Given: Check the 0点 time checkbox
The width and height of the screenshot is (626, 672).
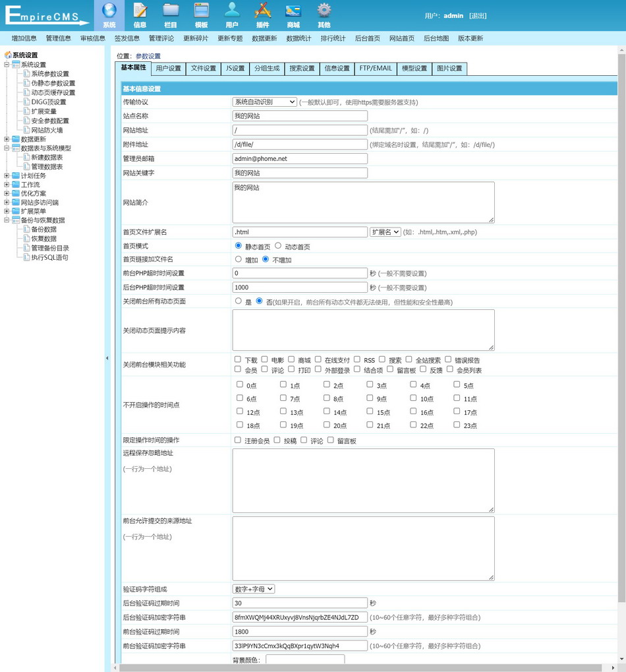Looking at the screenshot, I should pos(240,385).
